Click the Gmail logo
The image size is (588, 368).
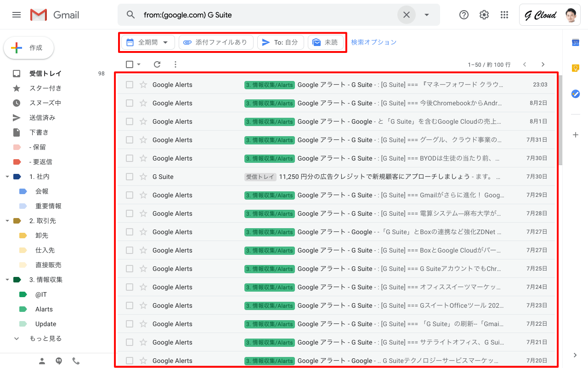coord(55,15)
